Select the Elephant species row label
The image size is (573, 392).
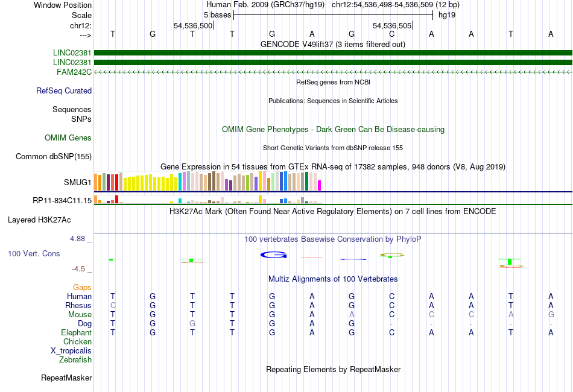coord(77,332)
